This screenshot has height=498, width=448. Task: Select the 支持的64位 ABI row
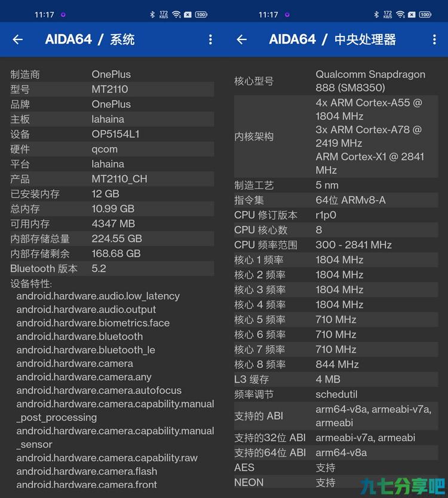pyautogui.click(x=336, y=453)
